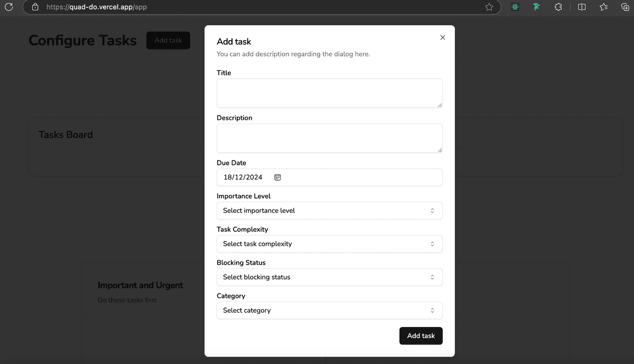Image resolution: width=634 pixels, height=364 pixels.
Task: Close the Add task dialog
Action: pos(442,38)
